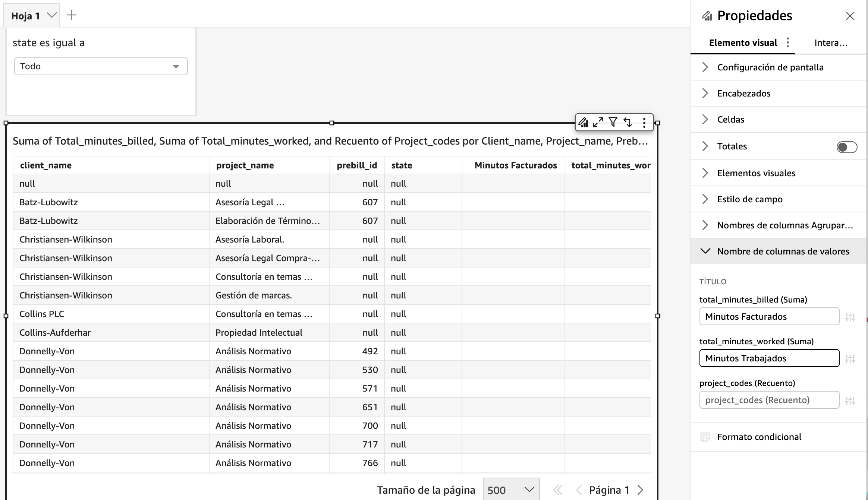Open Formato condicional settings
This screenshot has height=500, width=868.
(x=759, y=437)
